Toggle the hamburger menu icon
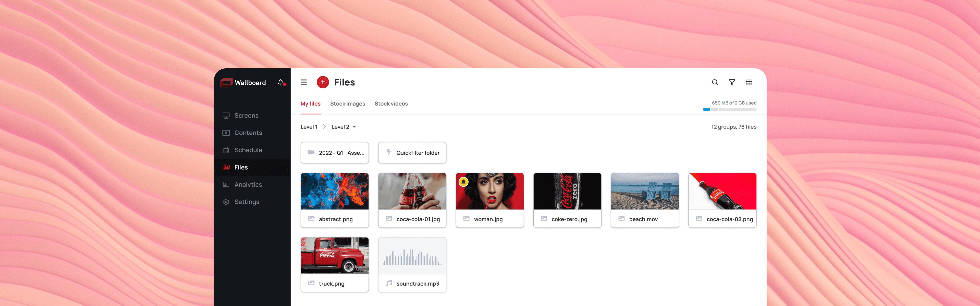Screen dimensions: 980x306 [304, 82]
